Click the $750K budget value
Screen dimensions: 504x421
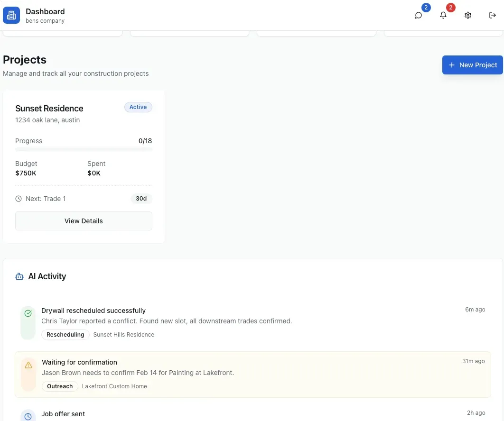coord(26,173)
